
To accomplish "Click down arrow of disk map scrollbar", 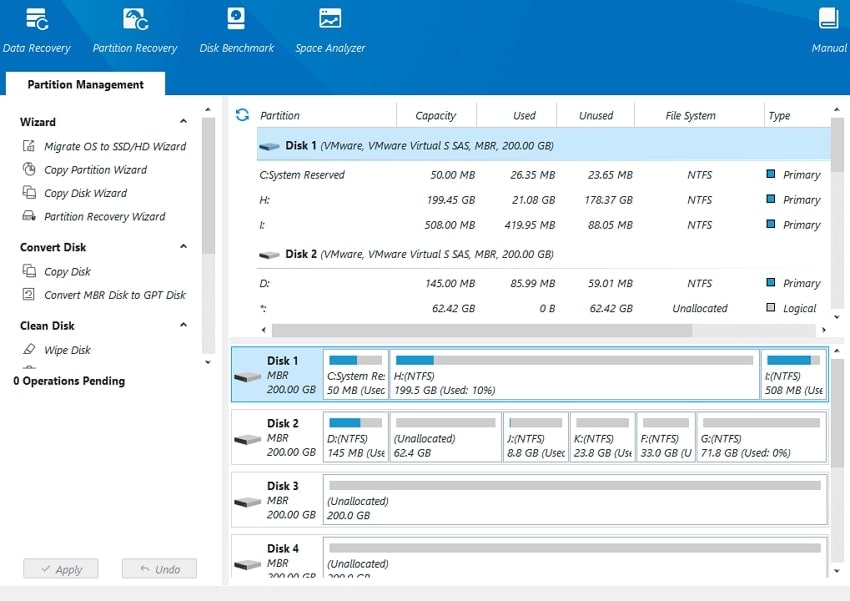I will pos(837,571).
